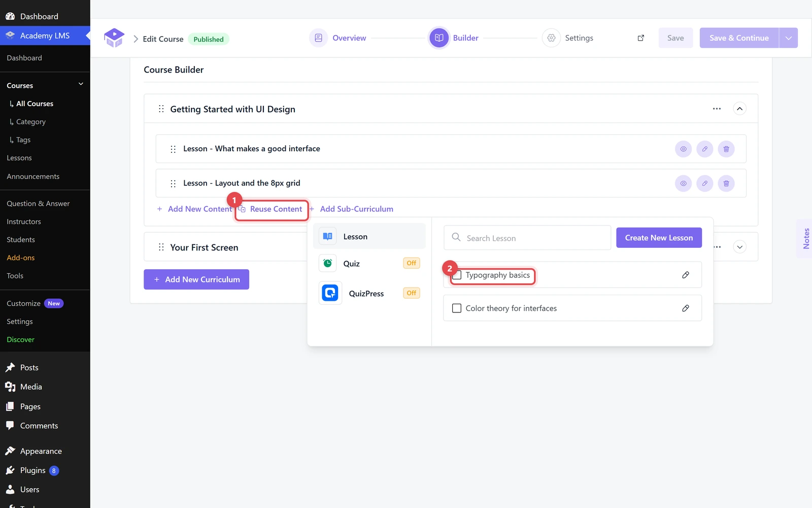
Task: Click drag handle of 'What makes a good interface'
Action: click(x=173, y=149)
